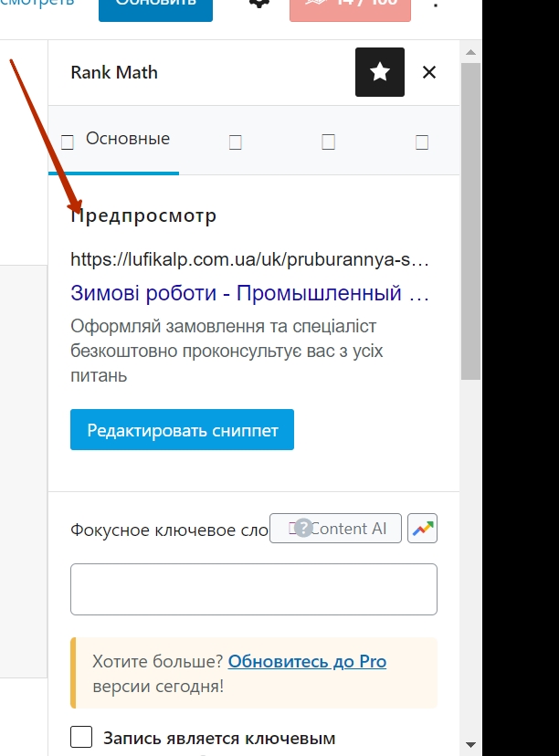Unpin Rank Math with the star icon
Viewport: 559px width, 756px height.
[379, 72]
